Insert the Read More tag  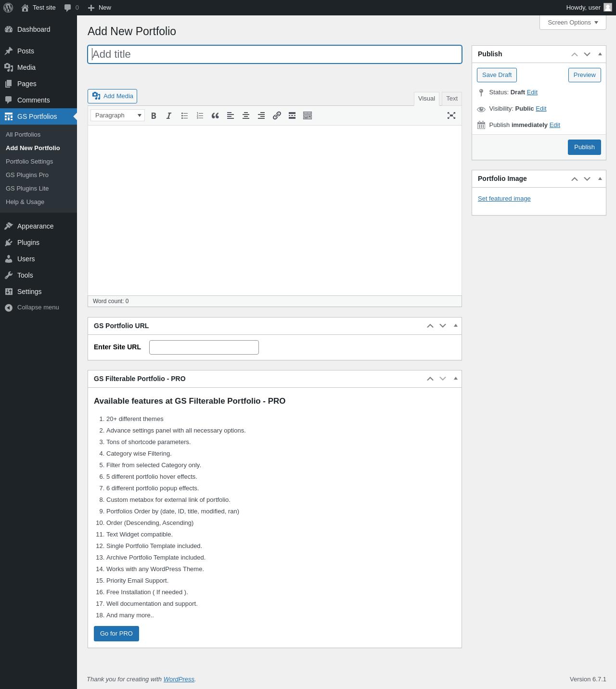click(292, 115)
